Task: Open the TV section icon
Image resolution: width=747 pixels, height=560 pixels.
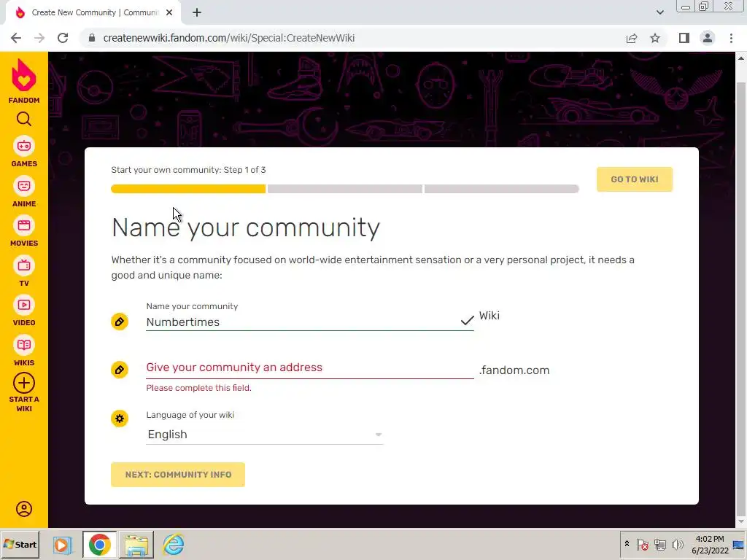Action: click(24, 265)
